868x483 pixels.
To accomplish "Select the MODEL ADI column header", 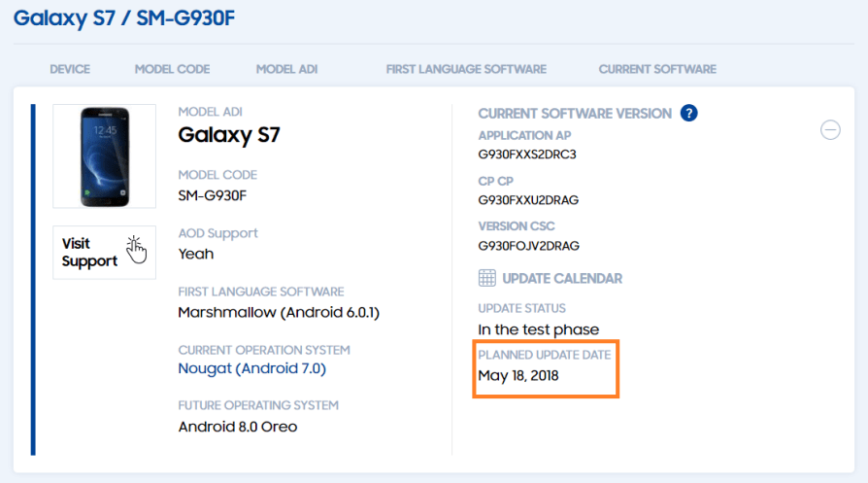I will [286, 69].
